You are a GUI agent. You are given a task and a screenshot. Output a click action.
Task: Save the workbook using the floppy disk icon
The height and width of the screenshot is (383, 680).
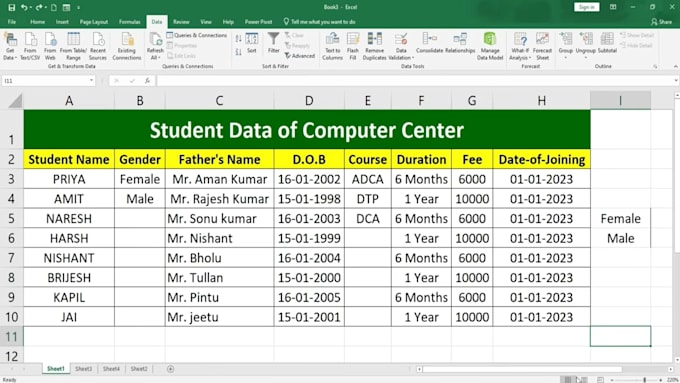coord(12,7)
